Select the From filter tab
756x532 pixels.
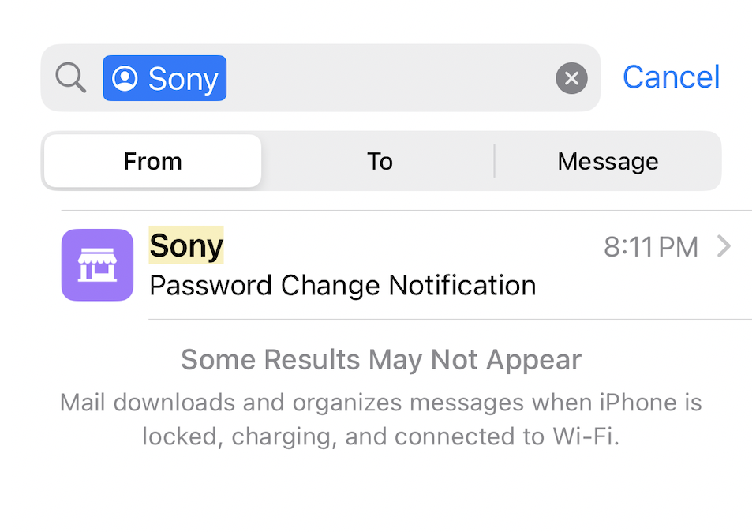152,161
